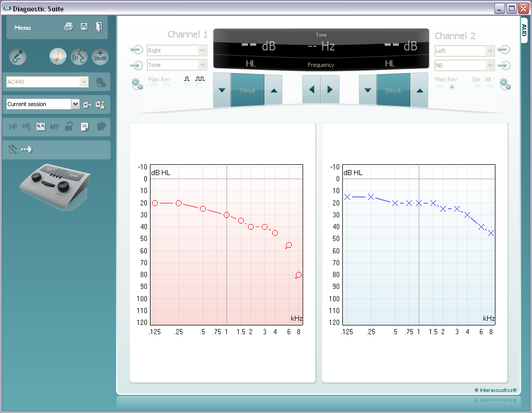Click the save session disk icon
This screenshot has height=413, width=532.
(84, 27)
